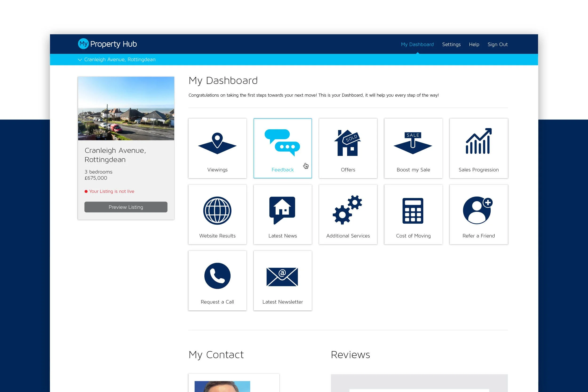The image size is (588, 392).
Task: Open the Request a Call phone icon
Action: click(x=217, y=276)
